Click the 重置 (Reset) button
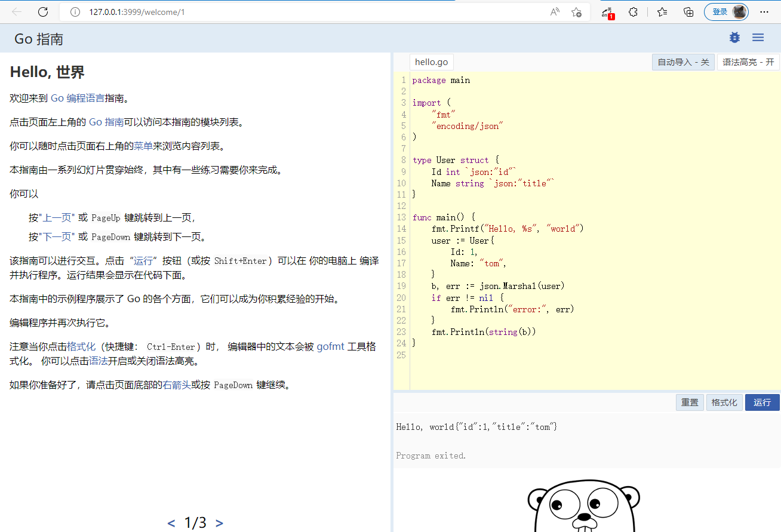 pos(690,402)
